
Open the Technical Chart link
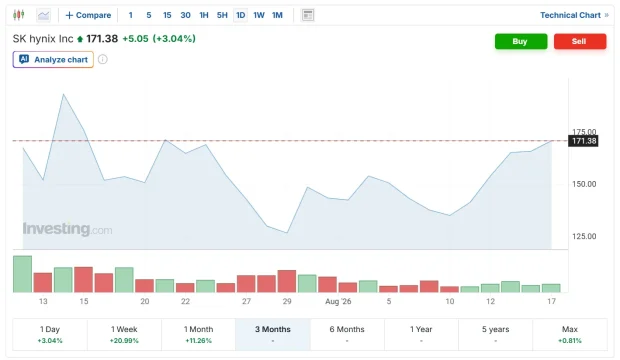tap(574, 15)
